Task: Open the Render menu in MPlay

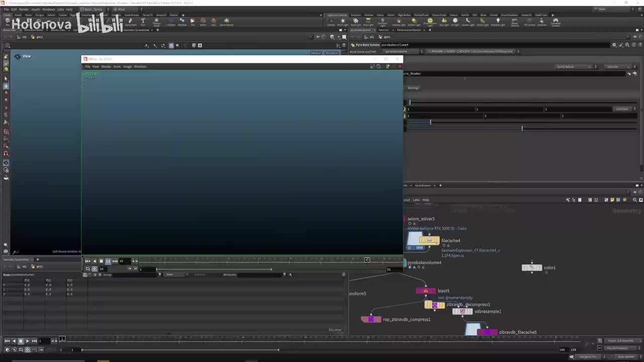Action: [x=106, y=66]
